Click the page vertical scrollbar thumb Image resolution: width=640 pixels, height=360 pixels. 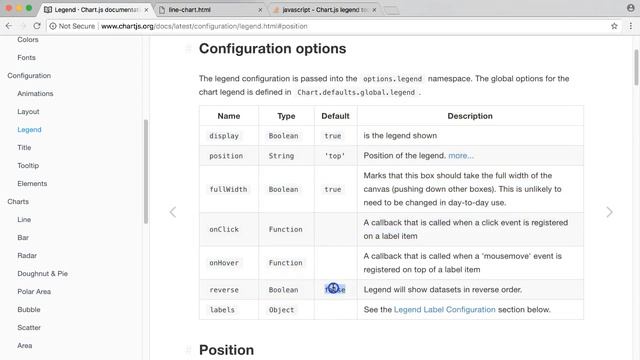pyautogui.click(x=636, y=67)
